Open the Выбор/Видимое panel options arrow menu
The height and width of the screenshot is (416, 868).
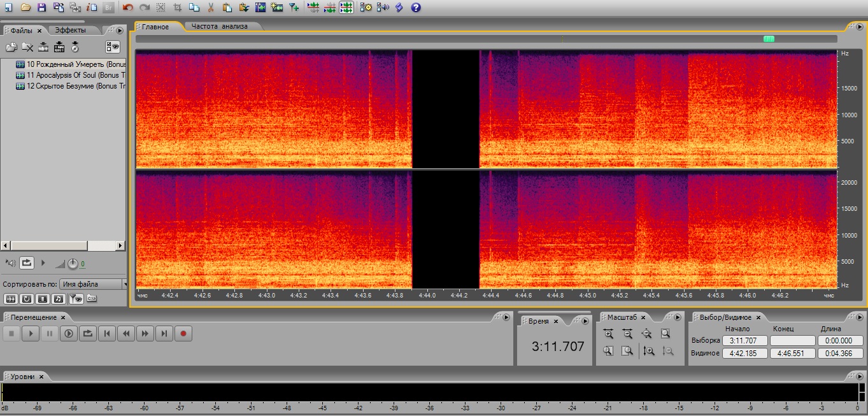860,317
